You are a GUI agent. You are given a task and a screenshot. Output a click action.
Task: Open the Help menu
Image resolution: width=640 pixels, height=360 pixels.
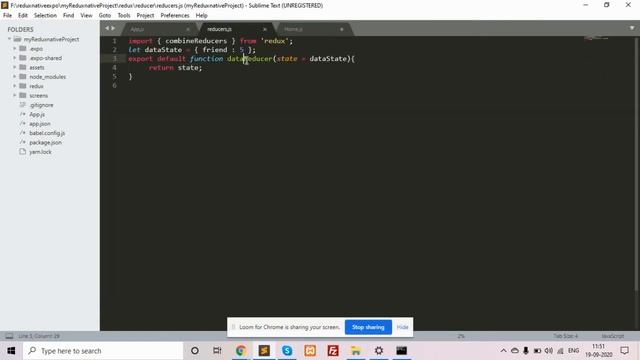pyautogui.click(x=202, y=16)
